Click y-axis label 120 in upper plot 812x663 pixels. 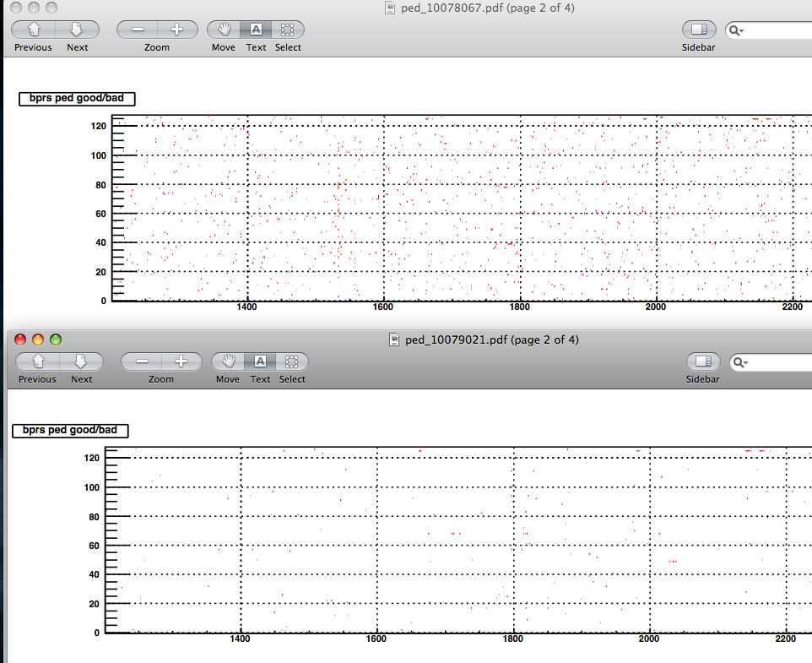99,126
